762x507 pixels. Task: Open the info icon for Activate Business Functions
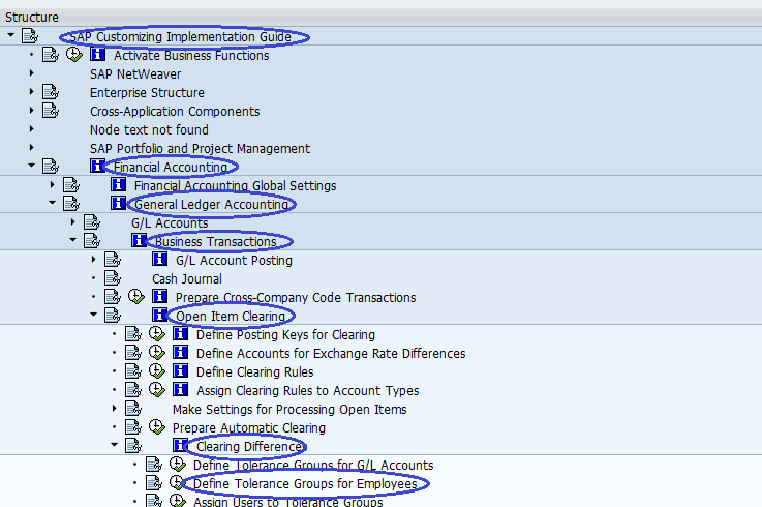click(x=98, y=54)
